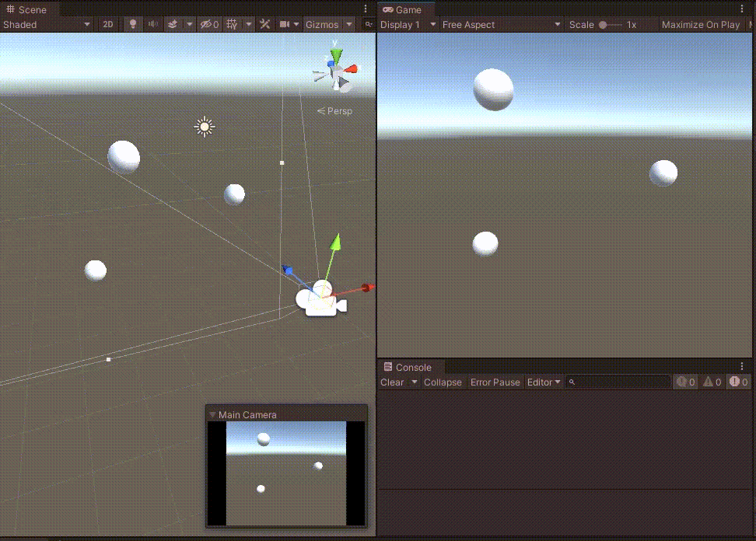Click the red X axis orientation cone
The height and width of the screenshot is (541, 756).
pos(352,69)
